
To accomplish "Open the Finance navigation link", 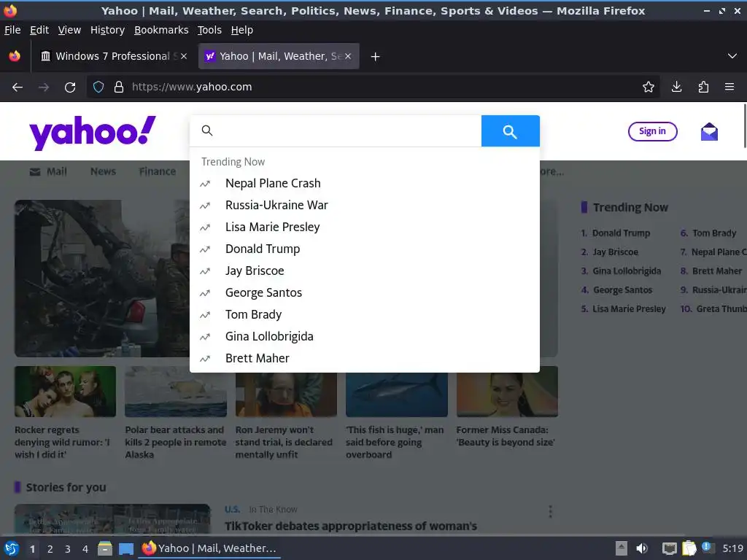I will [158, 171].
